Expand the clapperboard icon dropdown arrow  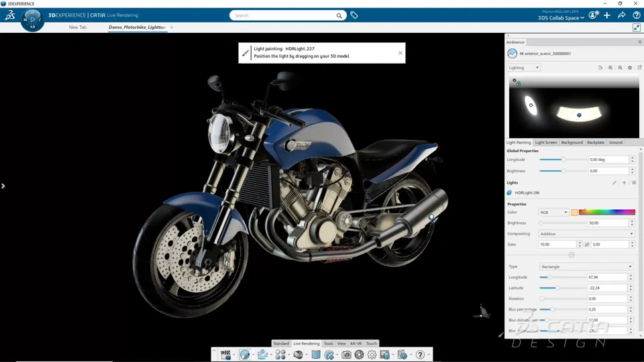[234, 355]
